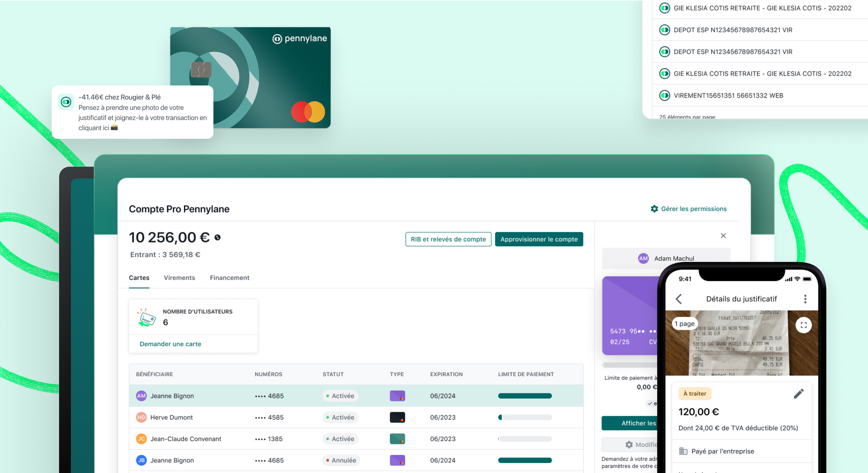Click the Afficher les button in the side panel
The height and width of the screenshot is (473, 868).
coord(630,423)
